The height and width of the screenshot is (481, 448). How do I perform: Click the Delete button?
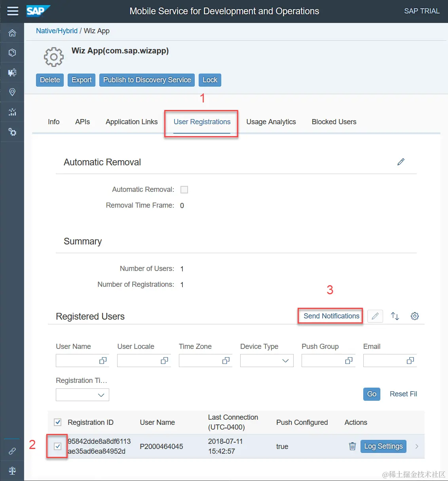pos(50,80)
